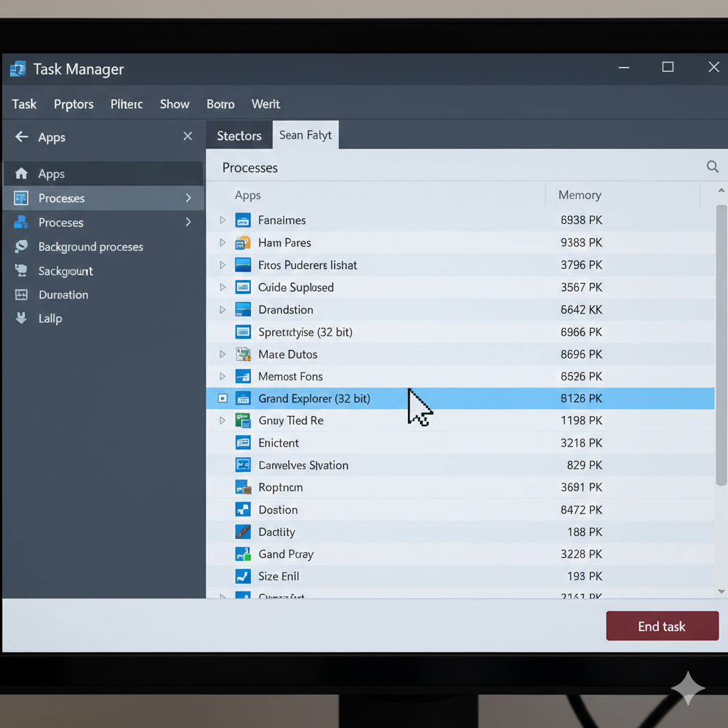The width and height of the screenshot is (728, 728).
Task: Open the Task menu
Action: click(x=24, y=104)
